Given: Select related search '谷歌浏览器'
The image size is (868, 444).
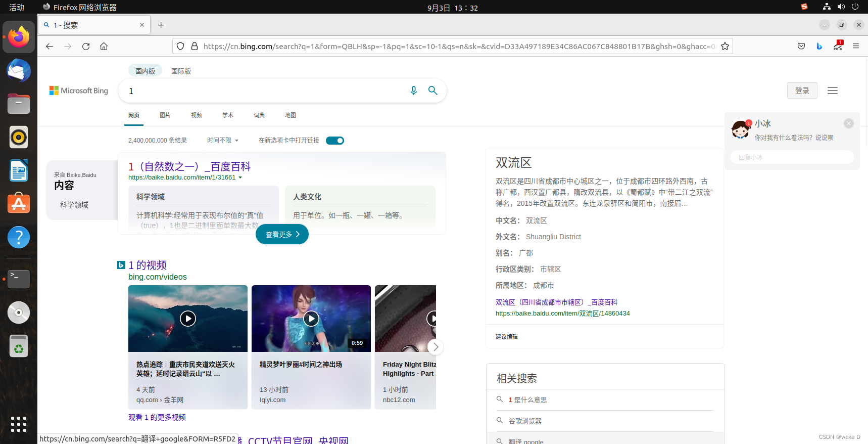Looking at the screenshot, I should (x=525, y=421).
